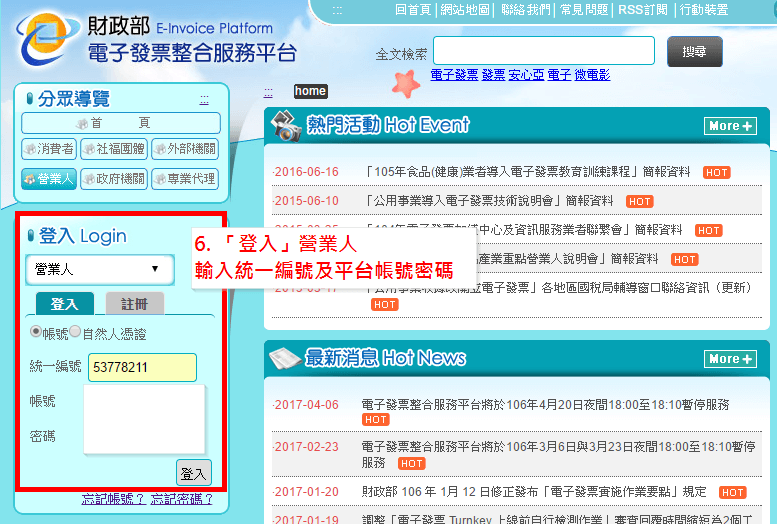Click the E-Invoice Platform logo
Image resolution: width=777 pixels, height=524 pixels.
tap(158, 40)
